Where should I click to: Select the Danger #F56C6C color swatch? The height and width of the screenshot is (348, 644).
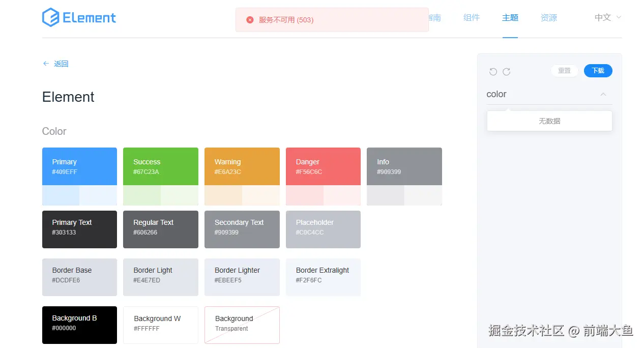[x=323, y=166]
